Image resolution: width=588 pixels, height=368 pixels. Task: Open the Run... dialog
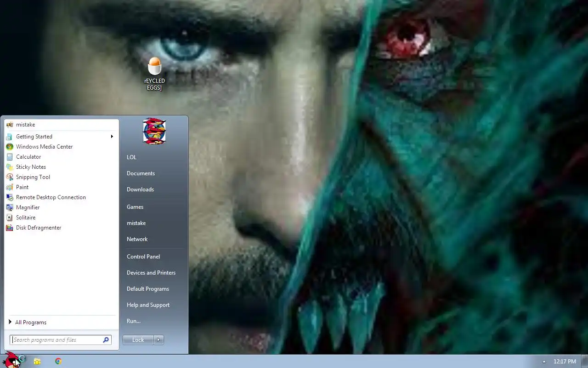coord(134,321)
